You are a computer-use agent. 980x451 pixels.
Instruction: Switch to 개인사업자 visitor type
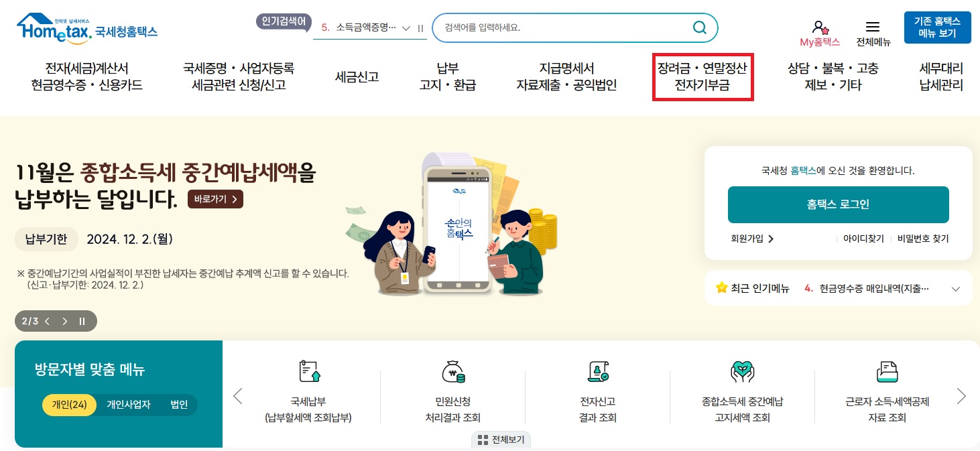(x=129, y=405)
